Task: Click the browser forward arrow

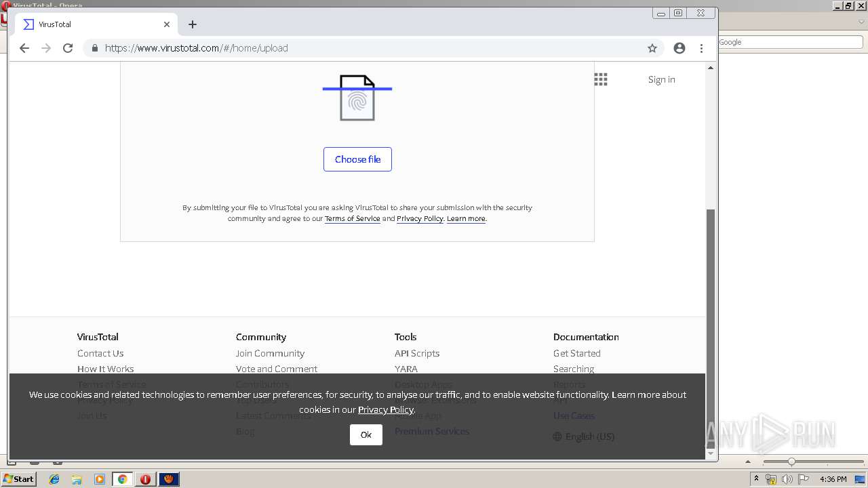Action: 46,48
